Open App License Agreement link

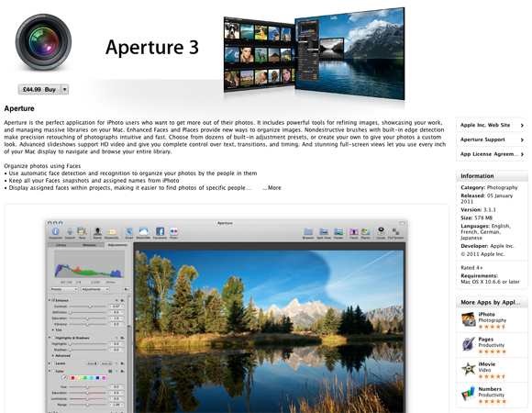point(492,154)
